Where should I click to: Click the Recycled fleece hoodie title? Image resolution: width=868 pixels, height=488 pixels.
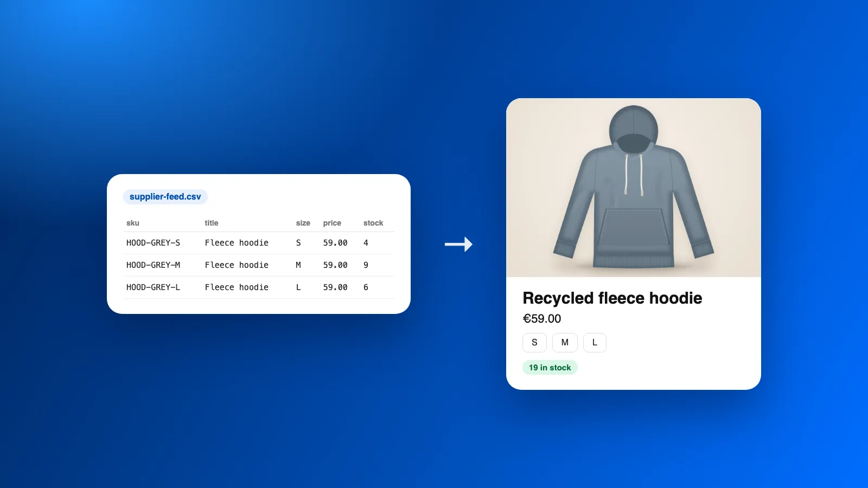point(612,298)
